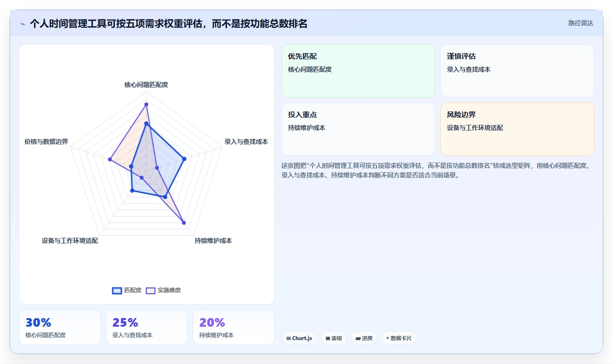
Task: Select the 表格 tag chip
Action: [x=333, y=338]
